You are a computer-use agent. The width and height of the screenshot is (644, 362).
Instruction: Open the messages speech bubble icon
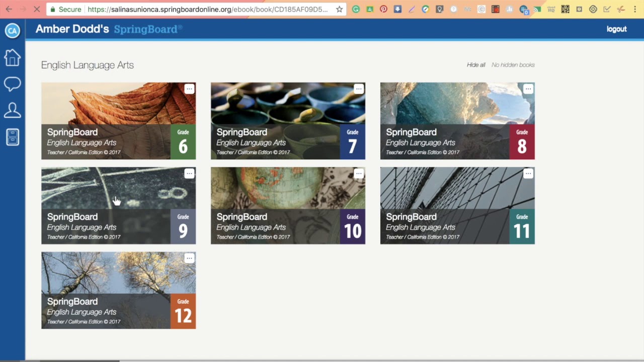(12, 84)
